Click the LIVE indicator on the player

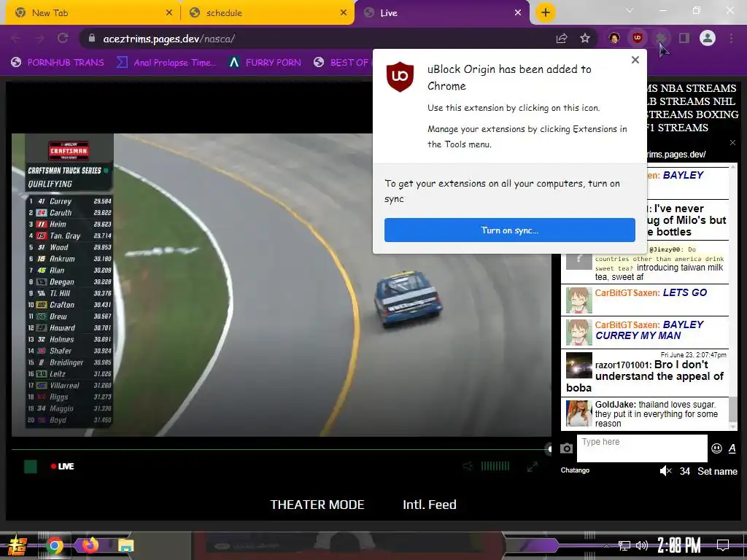[x=63, y=466]
